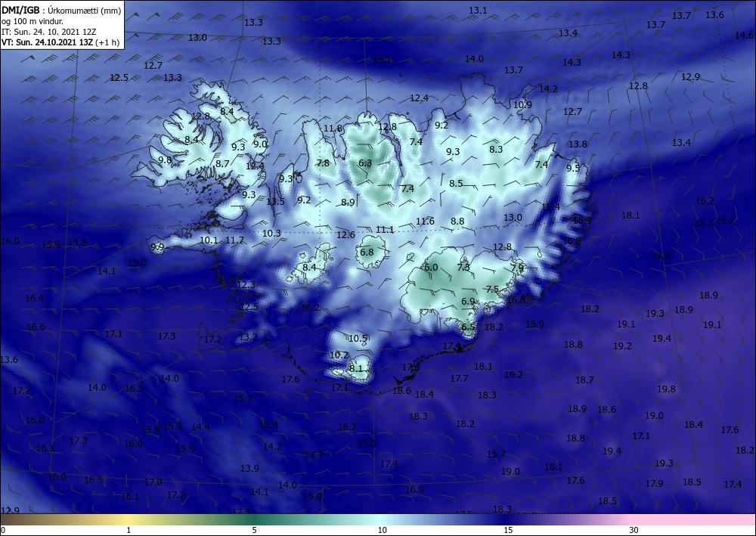Click the 17.7 value south of Iceland
This screenshot has height=536, width=756.
[459, 379]
